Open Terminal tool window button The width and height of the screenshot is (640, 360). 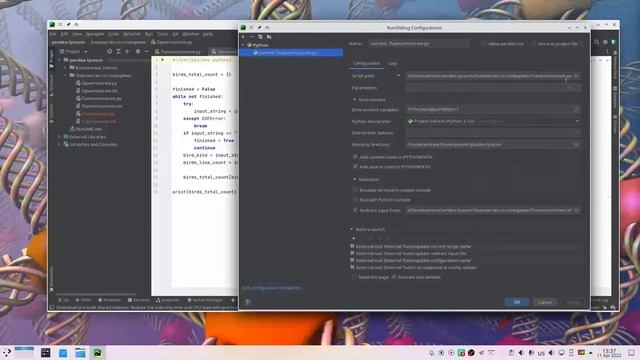click(138, 300)
